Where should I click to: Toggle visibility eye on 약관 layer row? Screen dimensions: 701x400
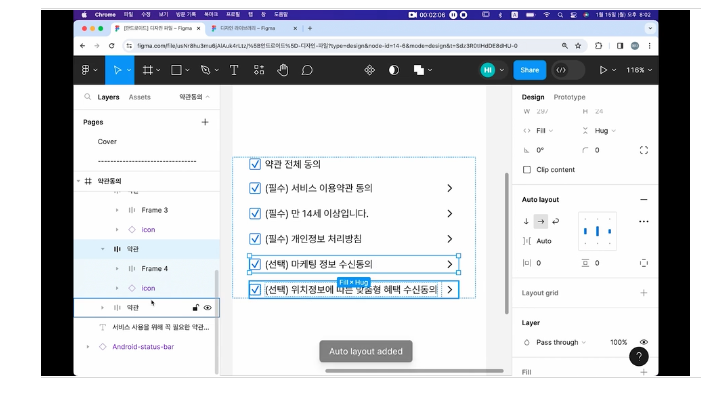(207, 307)
